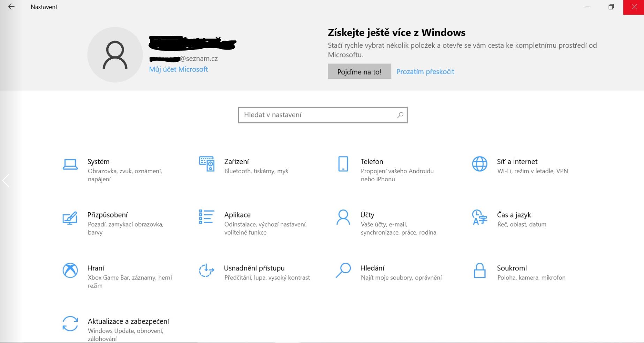This screenshot has width=644, height=343.
Task: Open the Účty person icon
Action: coord(343,217)
